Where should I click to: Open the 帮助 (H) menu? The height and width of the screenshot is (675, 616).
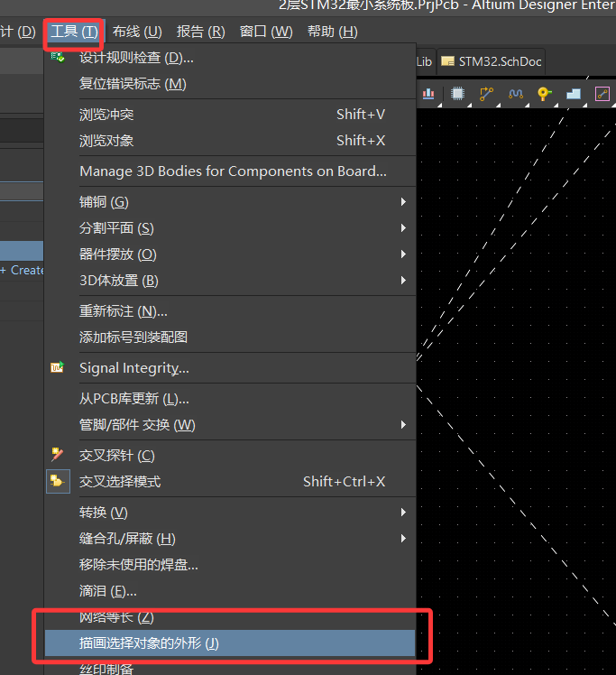[x=333, y=32]
